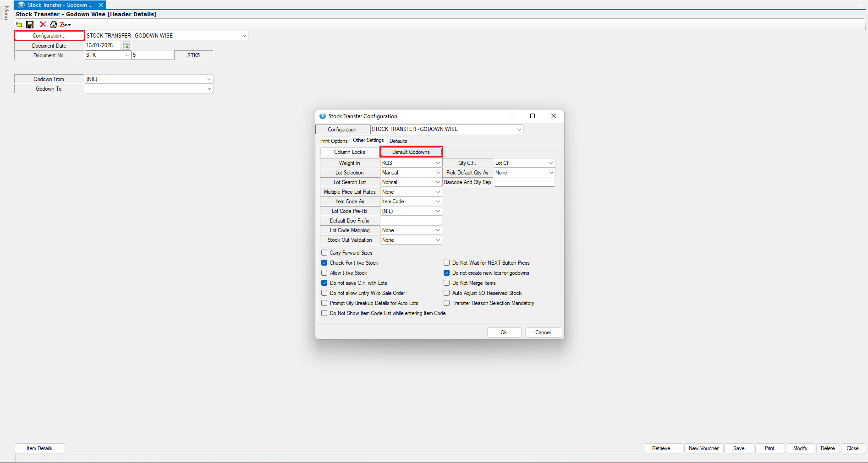Click the New Voucher button
The height and width of the screenshot is (463, 868).
(703, 448)
